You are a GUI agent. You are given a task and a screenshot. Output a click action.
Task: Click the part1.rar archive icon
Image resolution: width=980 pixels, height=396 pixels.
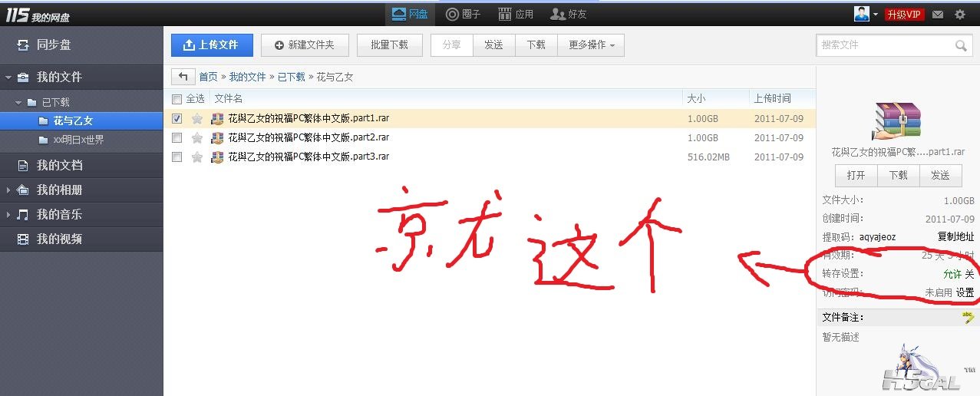217,118
